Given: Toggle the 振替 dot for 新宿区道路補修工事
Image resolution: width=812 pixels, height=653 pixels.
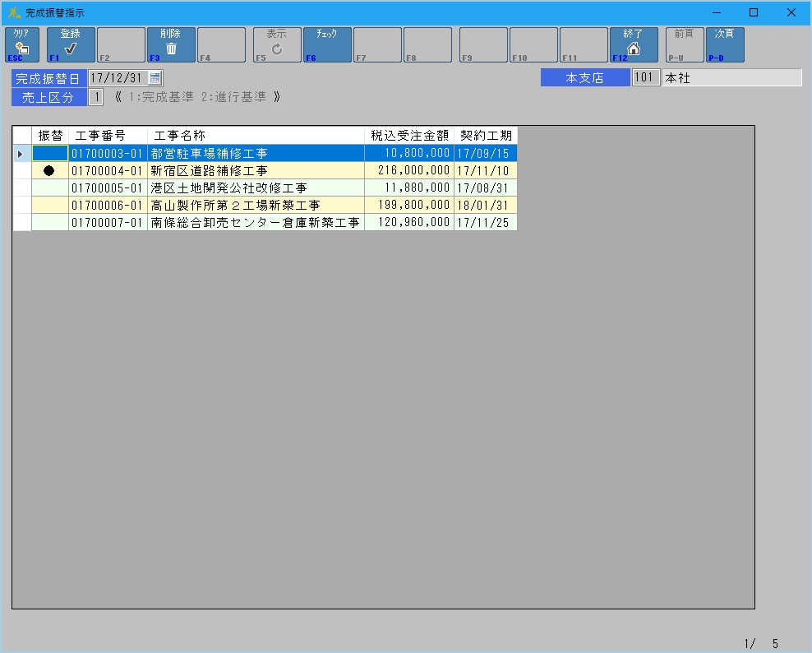Looking at the screenshot, I should pyautogui.click(x=49, y=171).
